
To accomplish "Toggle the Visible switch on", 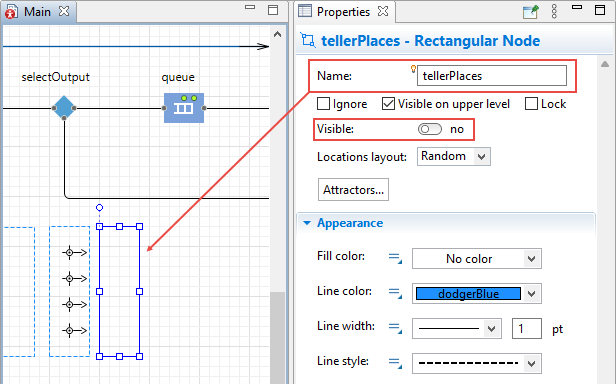I will click(430, 129).
